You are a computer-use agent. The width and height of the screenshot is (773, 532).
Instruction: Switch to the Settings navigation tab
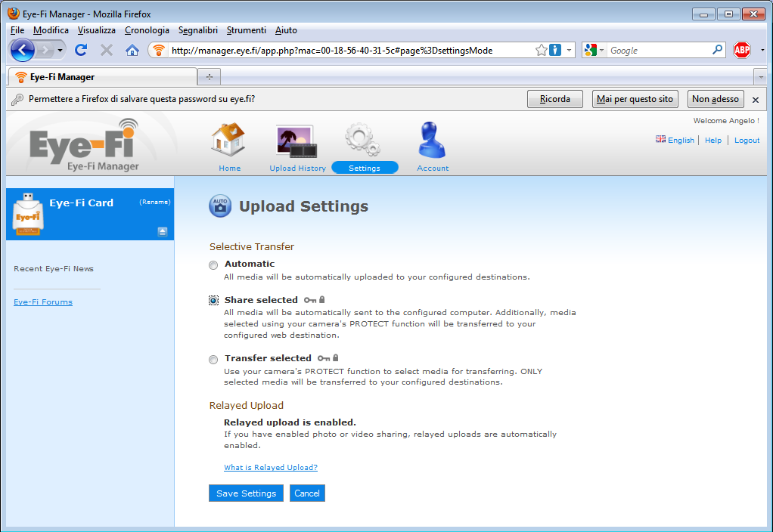365,168
